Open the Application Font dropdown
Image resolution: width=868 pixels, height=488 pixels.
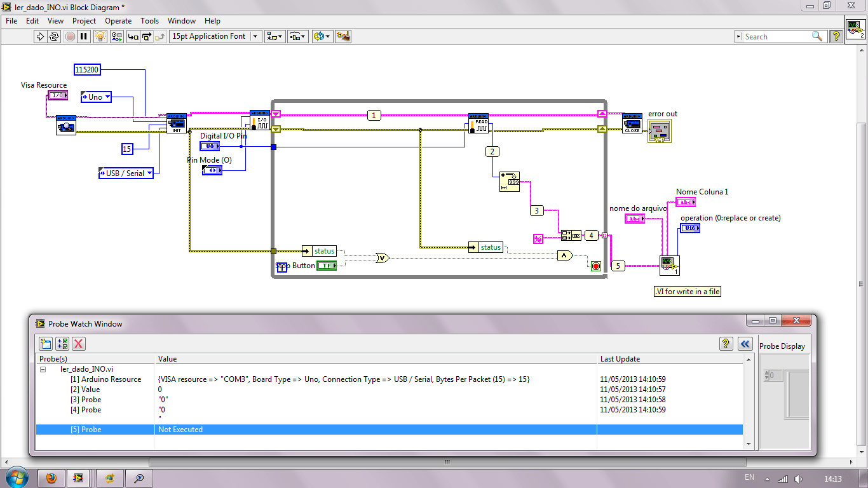coord(257,36)
